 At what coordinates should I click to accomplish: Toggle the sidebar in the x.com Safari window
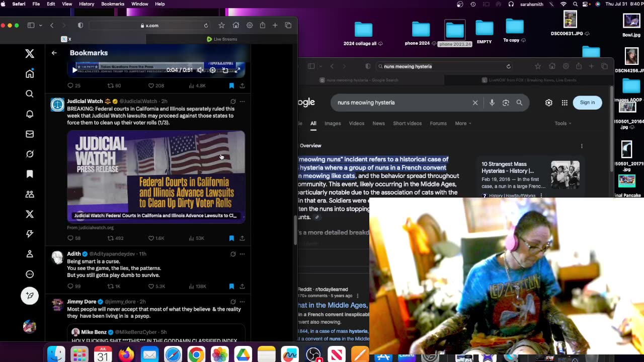(x=31, y=26)
